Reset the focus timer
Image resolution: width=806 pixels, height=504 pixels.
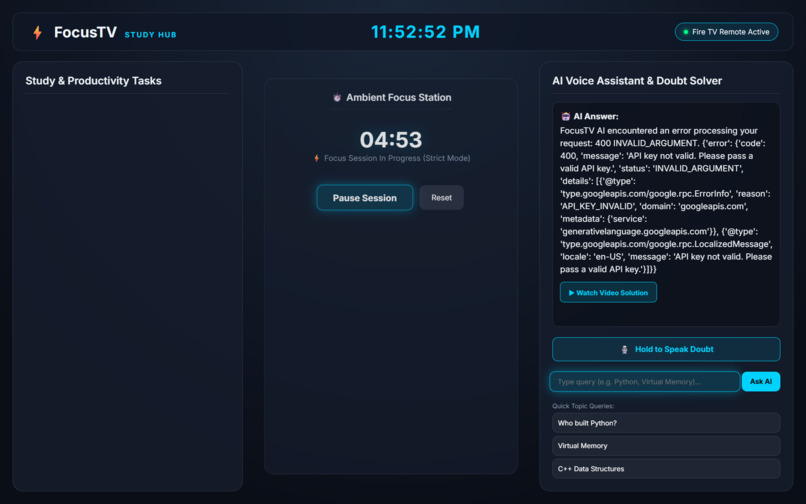[x=441, y=197]
